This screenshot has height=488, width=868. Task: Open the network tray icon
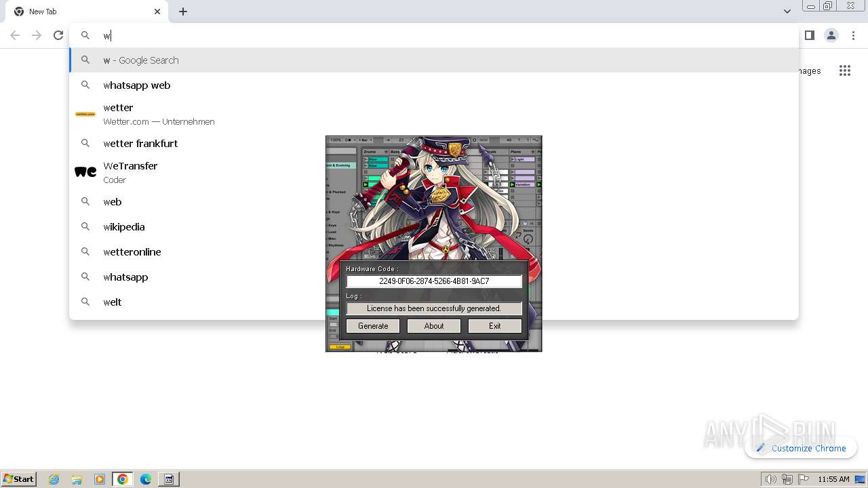pyautogui.click(x=787, y=479)
